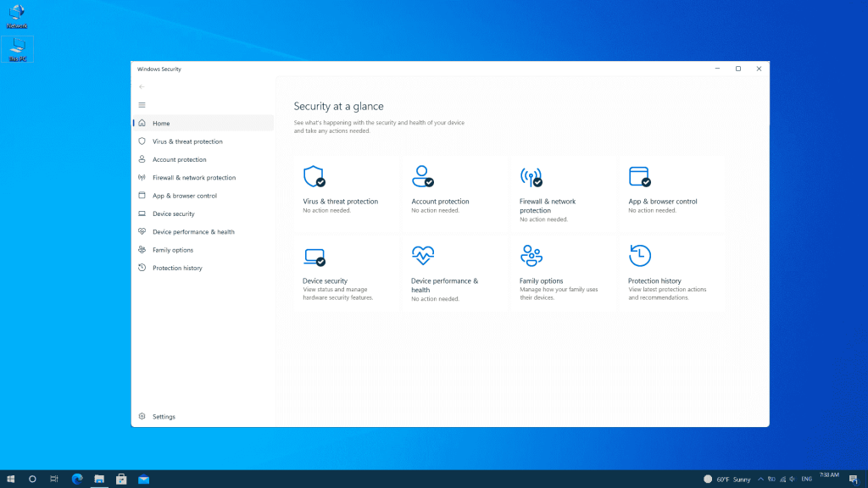Viewport: 868px width, 488px height.
Task: Open the Mail app from the taskbar
Action: (143, 480)
